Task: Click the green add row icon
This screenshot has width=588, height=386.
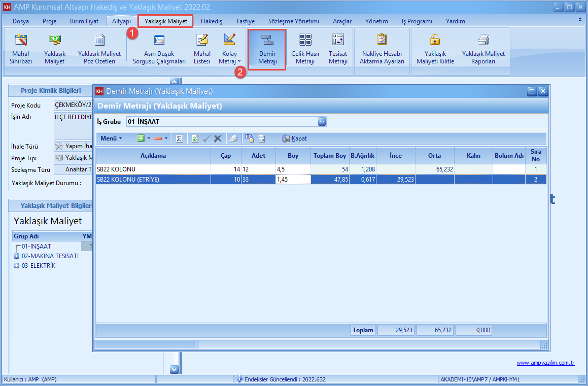Action: [141, 138]
